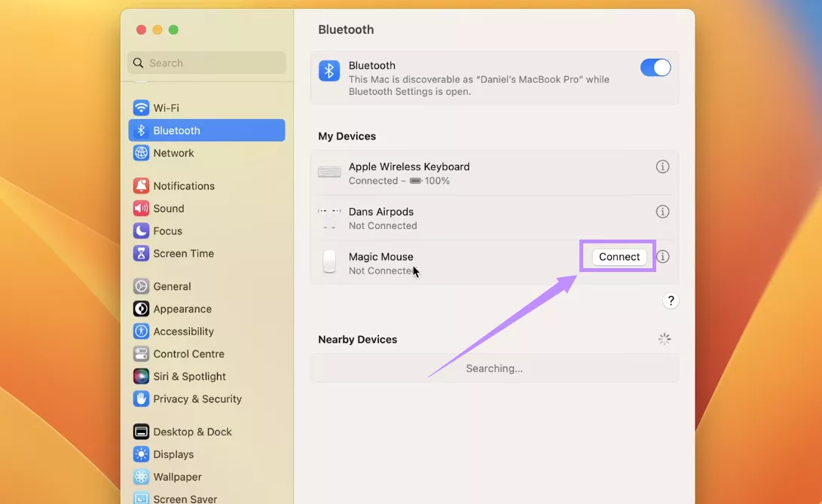Open General settings section
The width and height of the screenshot is (822, 504).
[172, 286]
